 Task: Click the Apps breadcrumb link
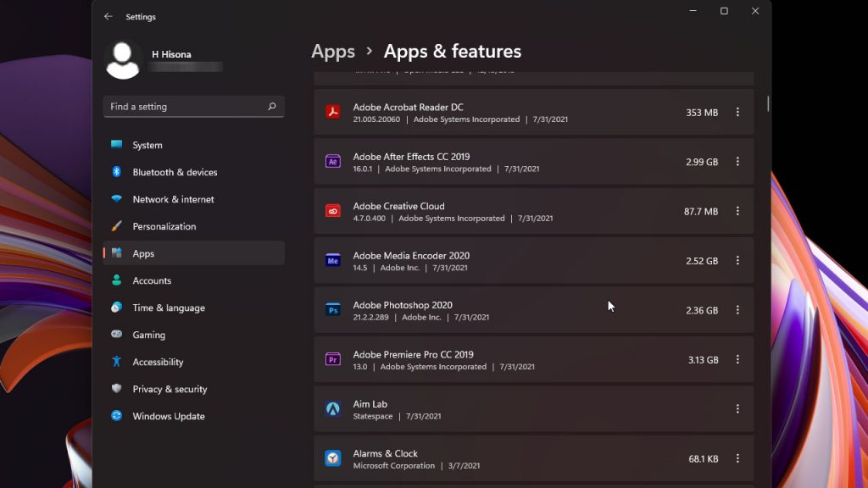(332, 52)
